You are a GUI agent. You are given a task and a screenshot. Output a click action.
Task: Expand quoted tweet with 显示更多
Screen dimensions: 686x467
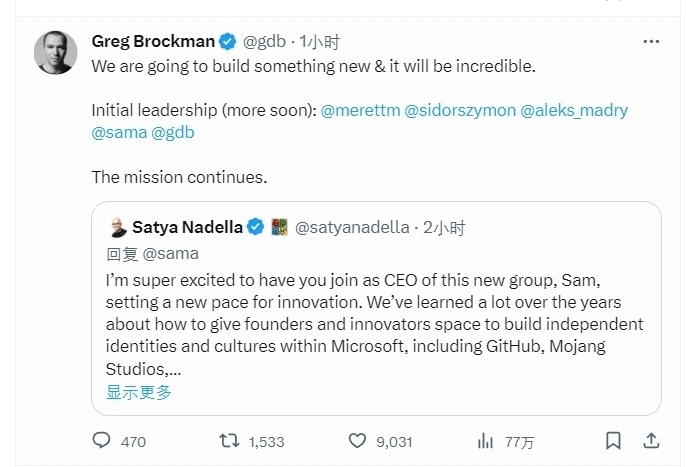(139, 392)
